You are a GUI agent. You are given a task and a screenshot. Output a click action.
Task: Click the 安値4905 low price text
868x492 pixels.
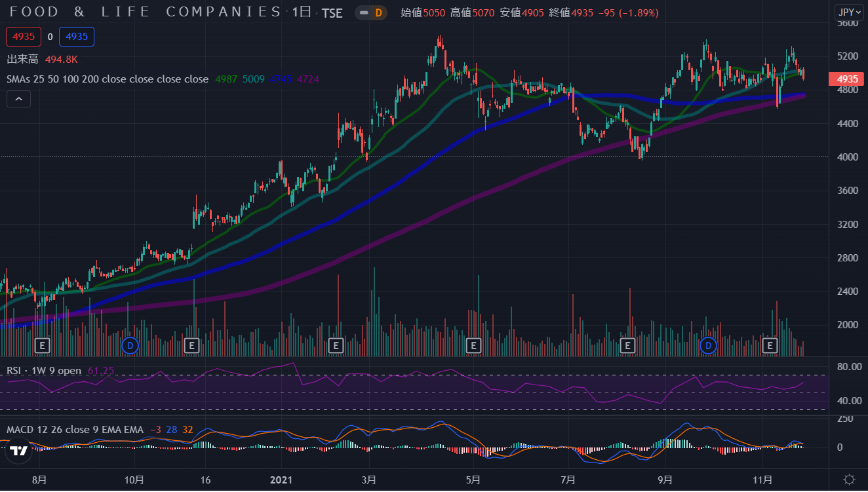[522, 12]
